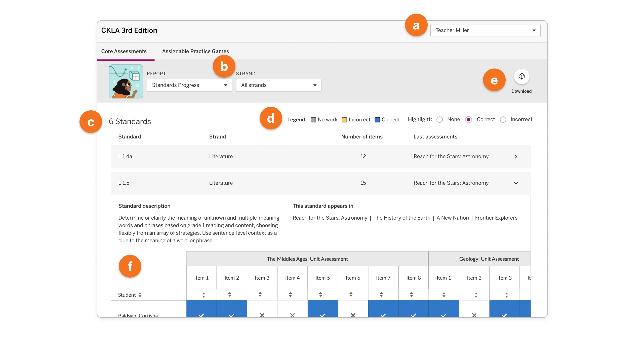Image resolution: width=644 pixels, height=338 pixels.
Task: Expand the L.1.4a standard row
Action: [x=321, y=156]
